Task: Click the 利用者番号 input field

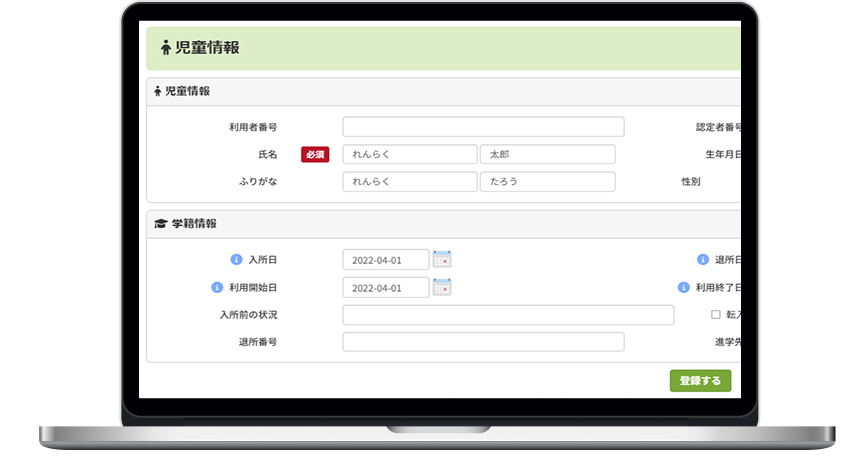Action: coord(483,127)
